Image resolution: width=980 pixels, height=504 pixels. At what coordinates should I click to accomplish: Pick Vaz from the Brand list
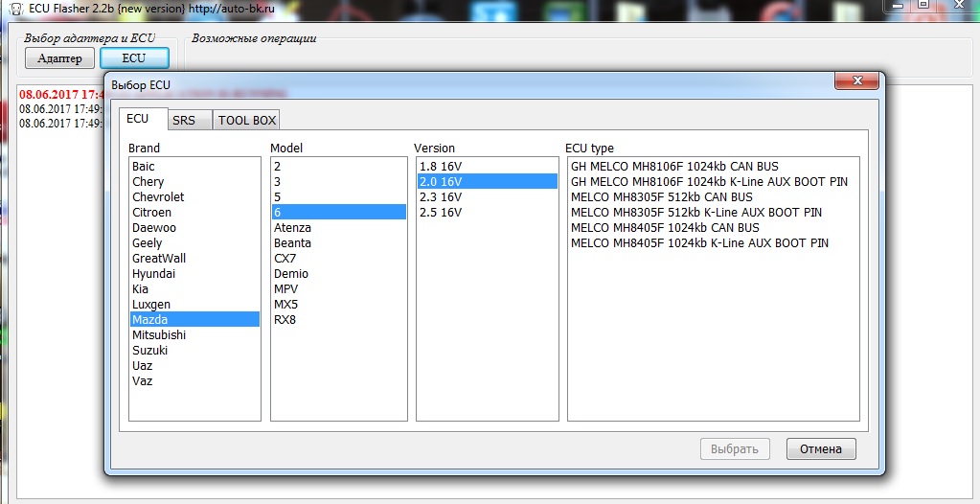pos(194,380)
